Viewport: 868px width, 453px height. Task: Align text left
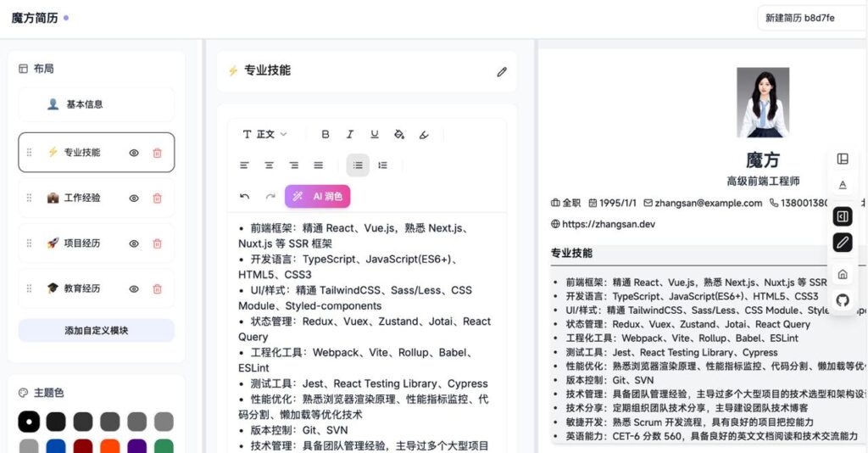pyautogui.click(x=244, y=165)
